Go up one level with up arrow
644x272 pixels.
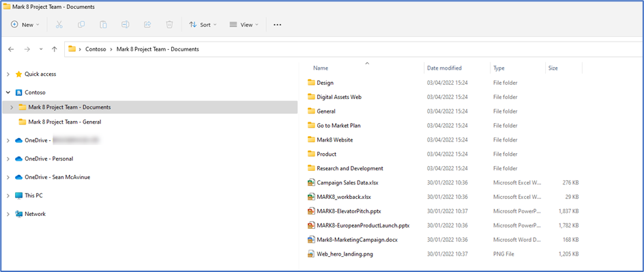54,49
